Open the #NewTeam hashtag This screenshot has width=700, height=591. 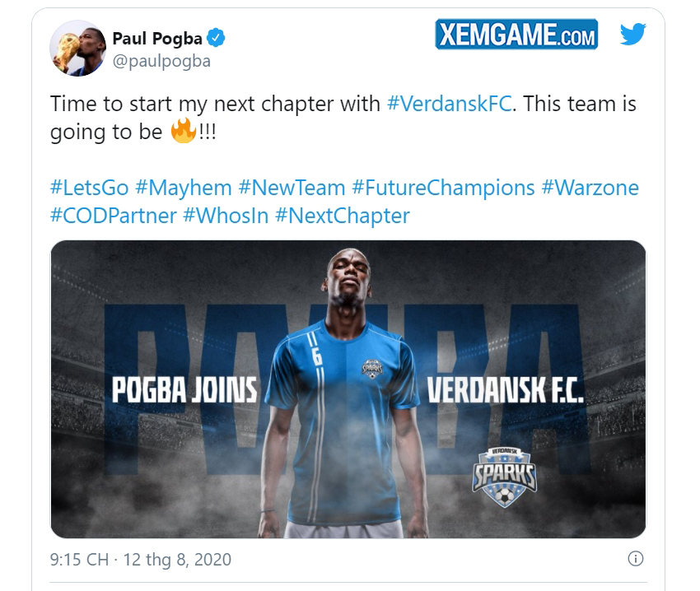point(292,188)
